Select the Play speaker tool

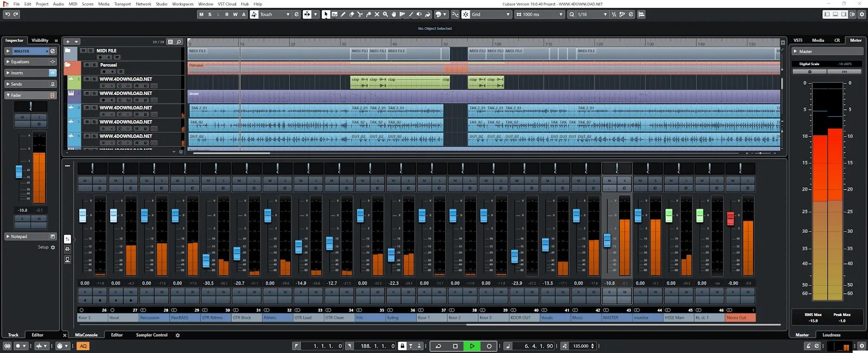click(419, 14)
